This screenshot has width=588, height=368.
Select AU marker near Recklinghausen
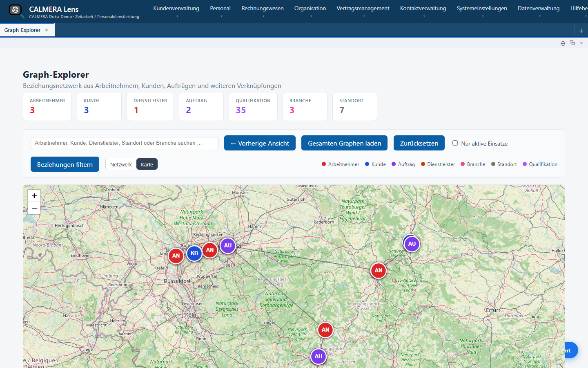tap(228, 246)
